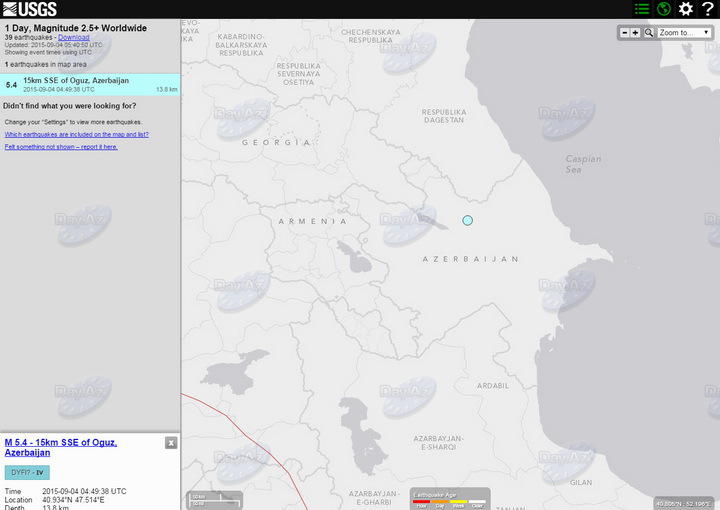Click the USGS logo

(x=30, y=9)
